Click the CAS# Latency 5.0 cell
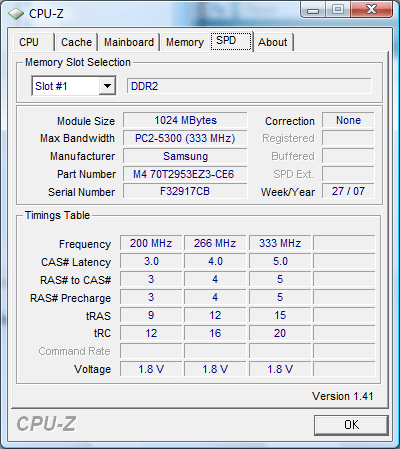The width and height of the screenshot is (400, 449). pyautogui.click(x=280, y=261)
